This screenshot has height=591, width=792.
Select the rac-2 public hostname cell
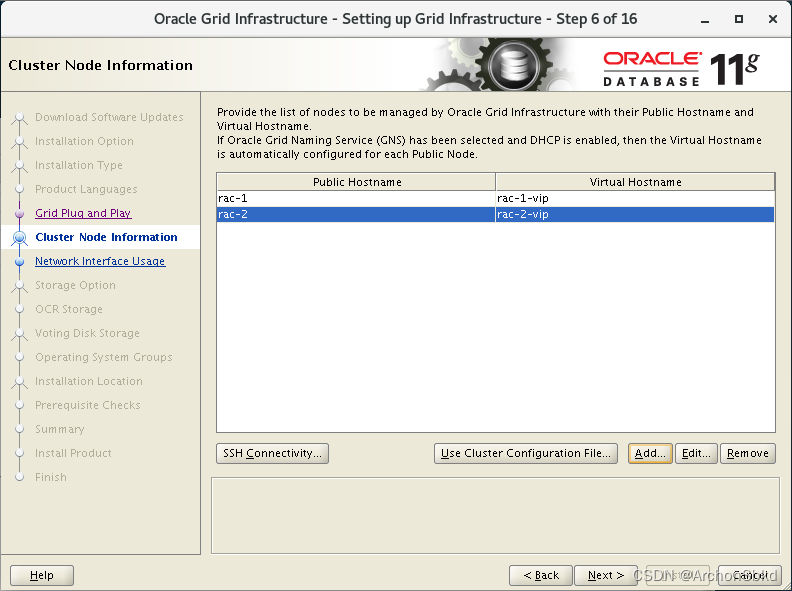pos(356,214)
